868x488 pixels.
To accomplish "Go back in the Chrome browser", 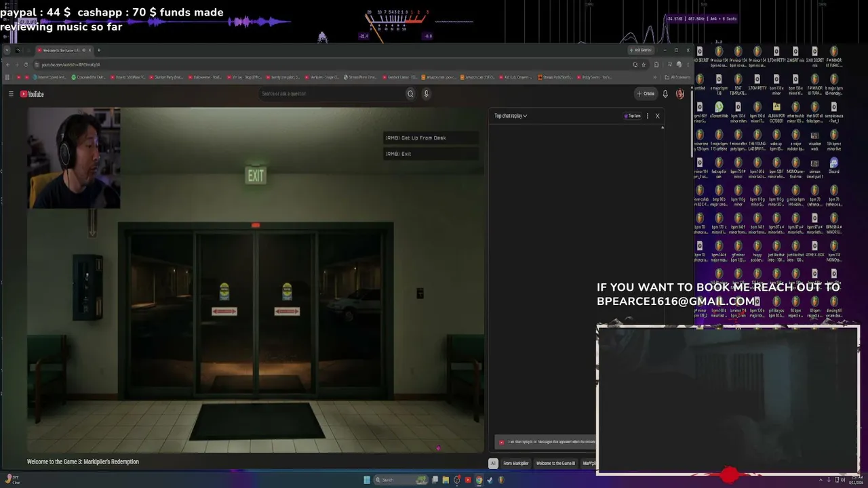I will (x=7, y=64).
